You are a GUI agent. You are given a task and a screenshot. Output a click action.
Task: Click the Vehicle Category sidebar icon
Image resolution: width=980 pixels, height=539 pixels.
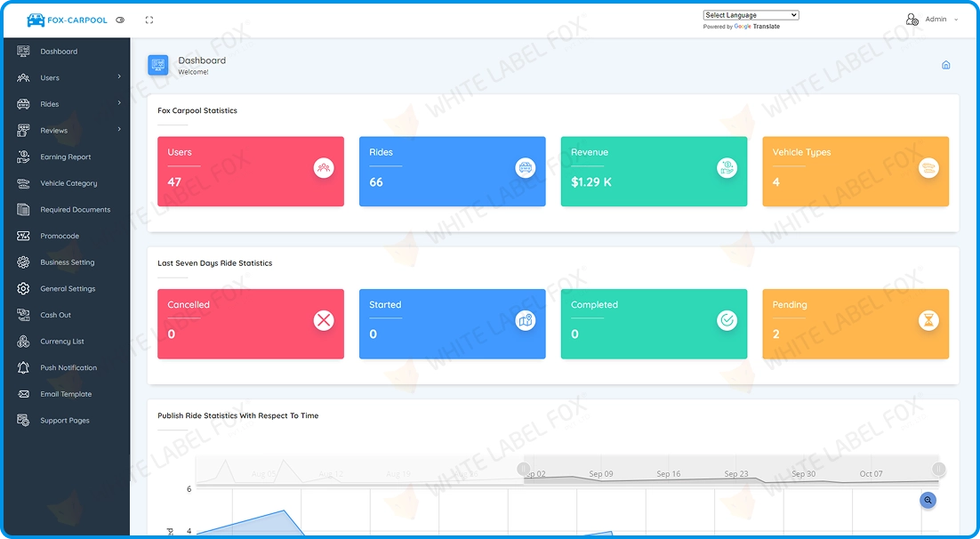coord(23,183)
